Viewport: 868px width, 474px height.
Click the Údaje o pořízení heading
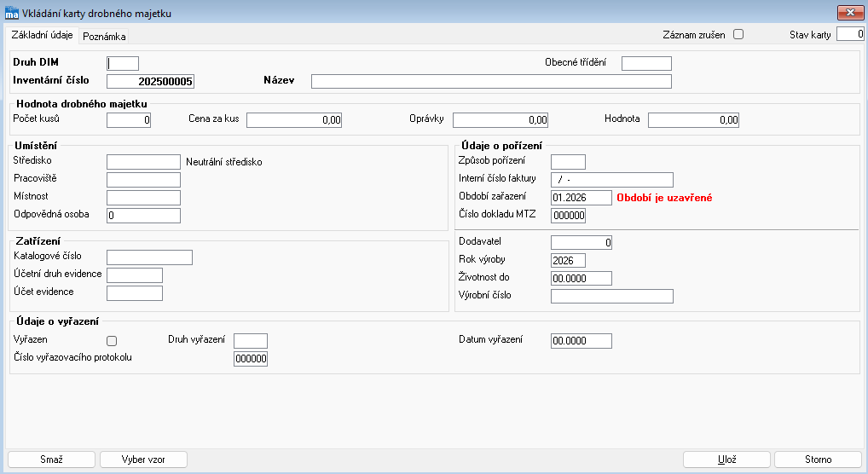(501, 146)
